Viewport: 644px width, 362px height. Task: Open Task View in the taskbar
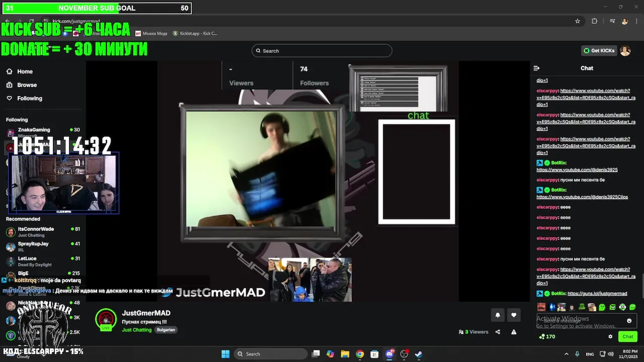click(x=315, y=354)
